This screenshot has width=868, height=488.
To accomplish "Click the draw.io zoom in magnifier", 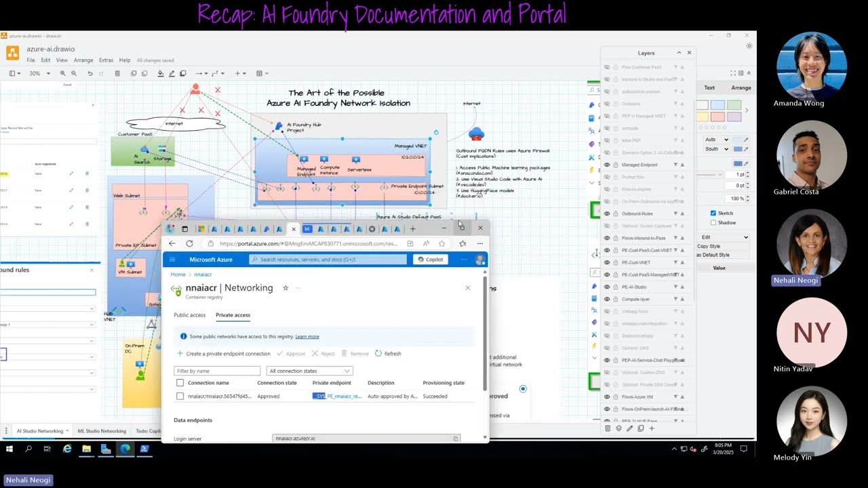I will click(x=63, y=73).
